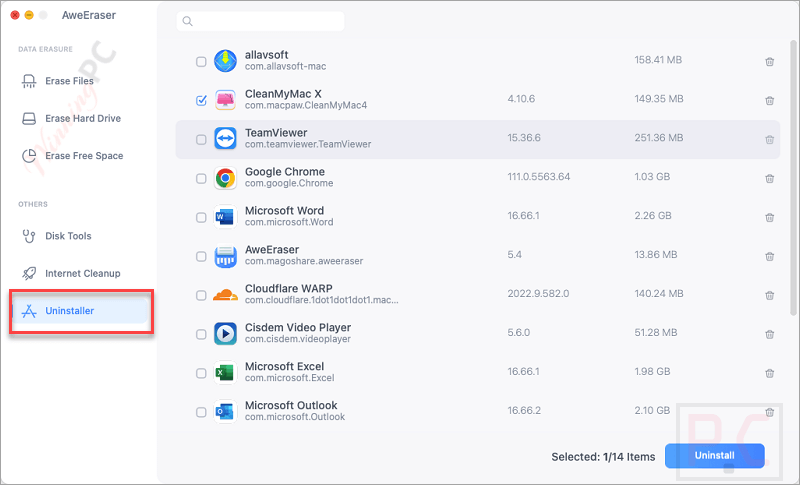Click the Cisdem Video Player icon
The width and height of the screenshot is (800, 485).
225,334
